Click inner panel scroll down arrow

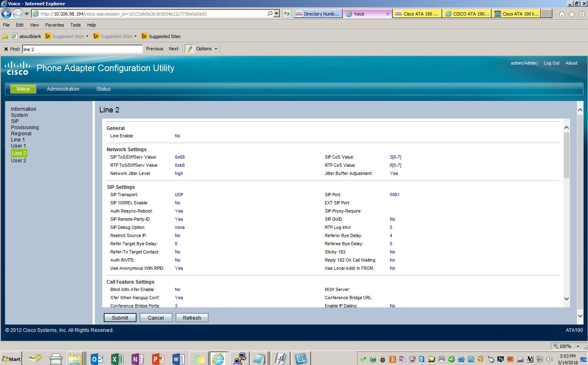pos(566,299)
